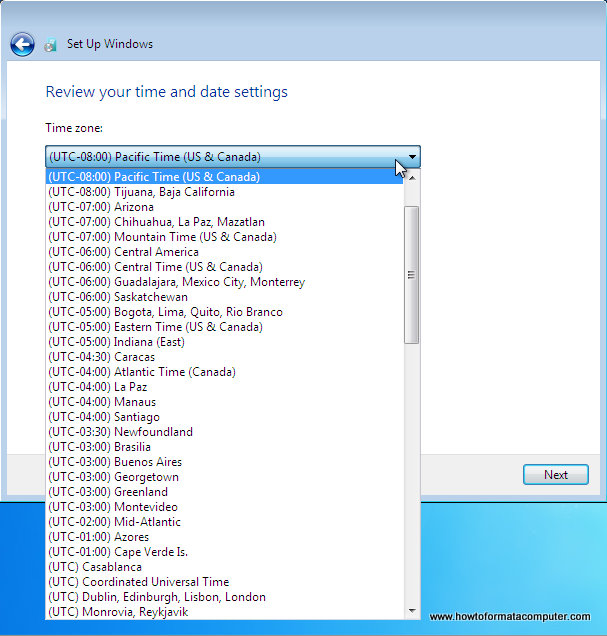Select (UTC-04:00) La Paz entry

point(225,387)
